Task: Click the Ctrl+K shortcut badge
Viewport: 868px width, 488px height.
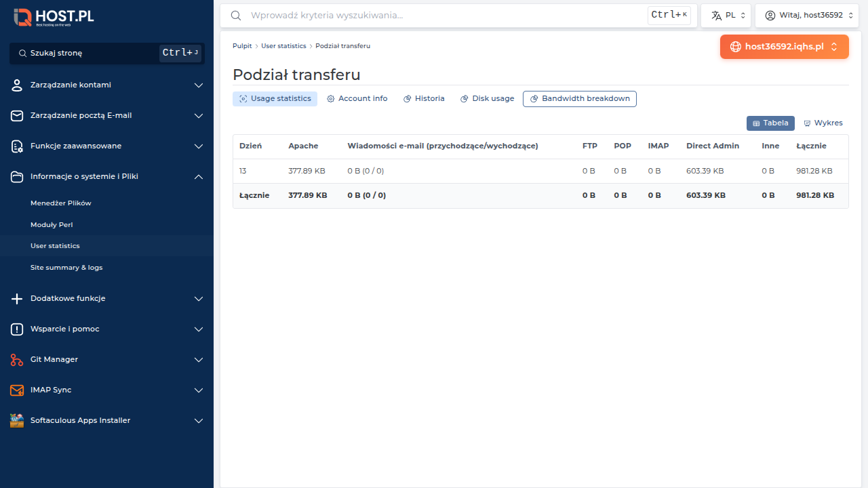Action: click(x=669, y=15)
